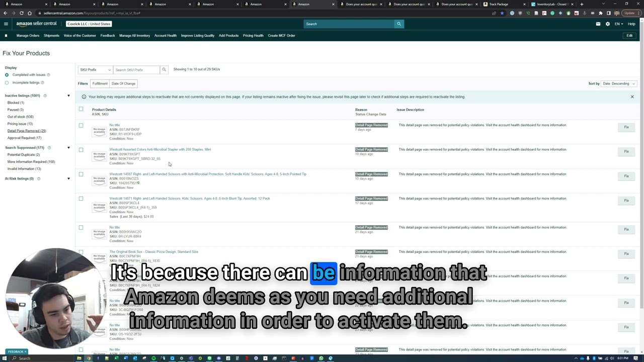The image size is (644, 362).
Task: Reload the page with browser refresh
Action: (21, 13)
